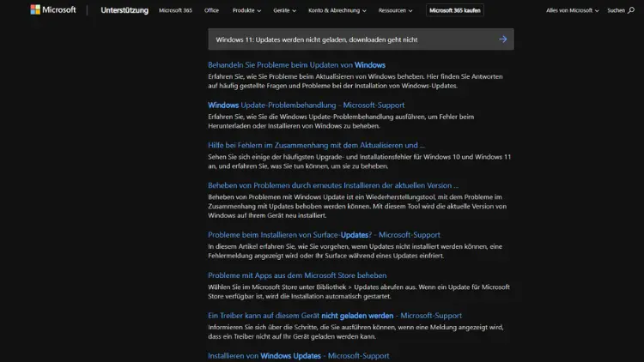The width and height of the screenshot is (644, 362).
Task: Open Ein Treiber kann nicht geladen werden link
Action: tap(335, 316)
